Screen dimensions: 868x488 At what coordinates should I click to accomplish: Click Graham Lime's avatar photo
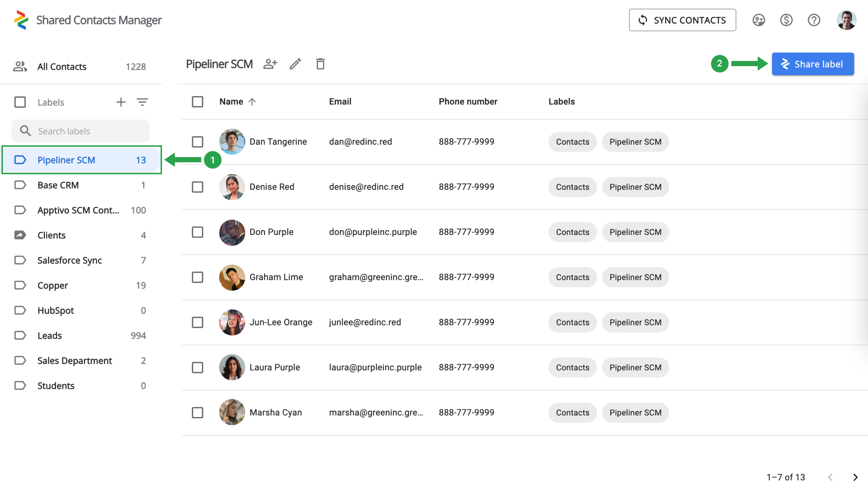coord(232,277)
